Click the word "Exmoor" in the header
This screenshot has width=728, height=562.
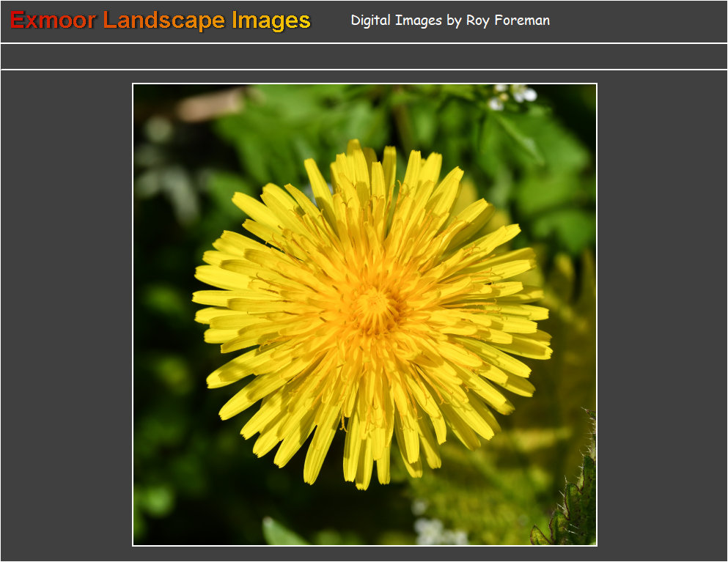tap(53, 21)
